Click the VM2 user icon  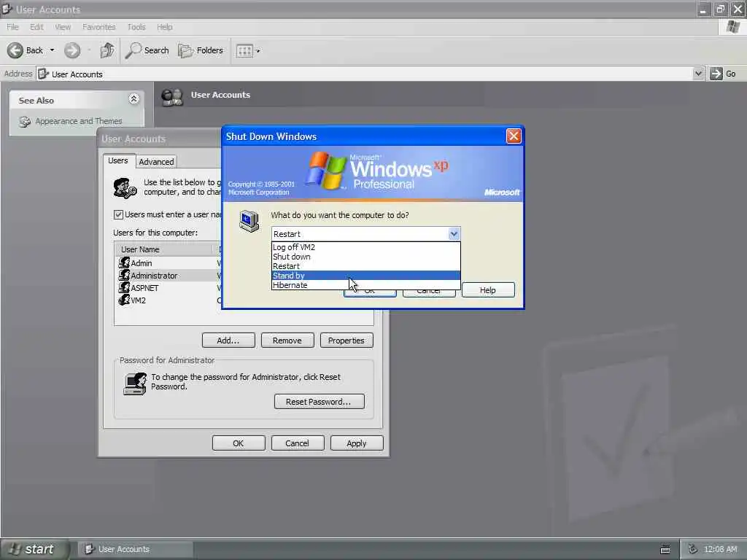(124, 300)
